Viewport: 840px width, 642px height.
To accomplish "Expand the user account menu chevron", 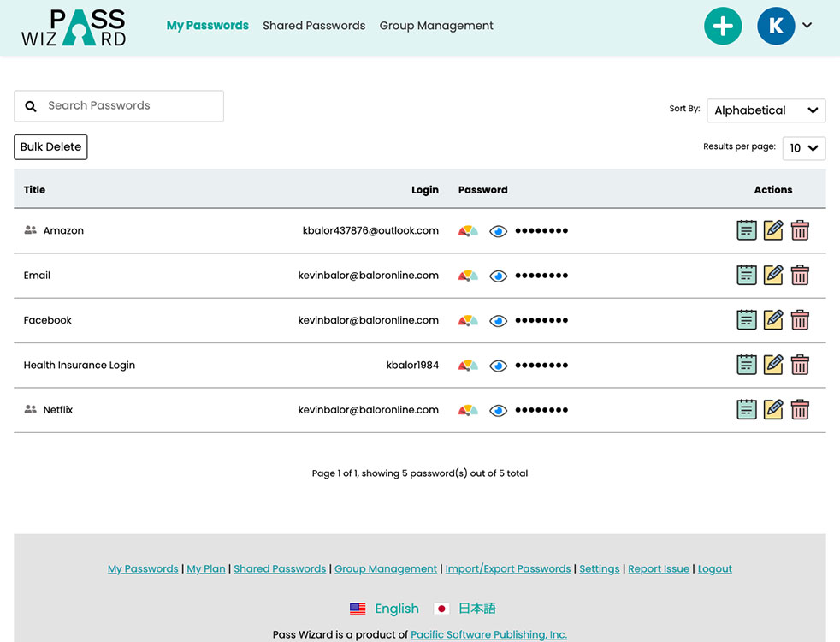I will coord(807,25).
